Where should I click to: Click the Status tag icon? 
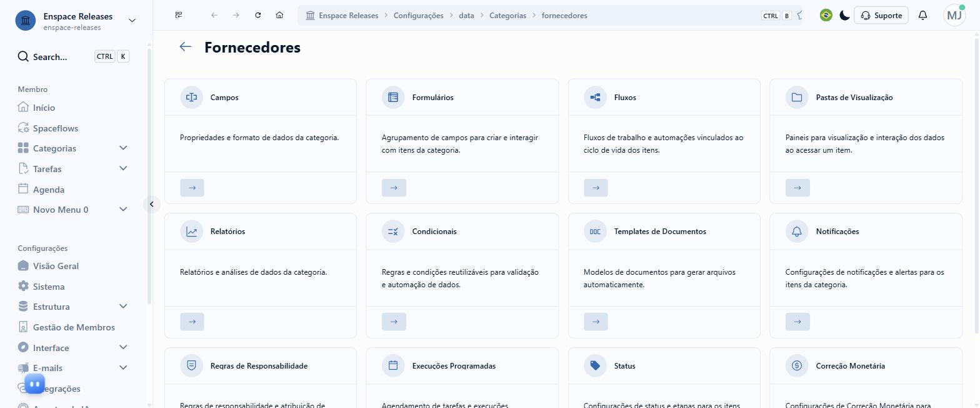(x=595, y=365)
